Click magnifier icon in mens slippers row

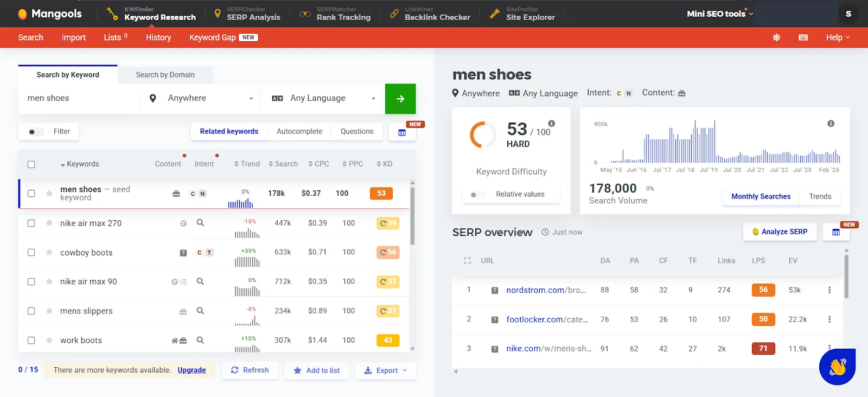coord(200,311)
